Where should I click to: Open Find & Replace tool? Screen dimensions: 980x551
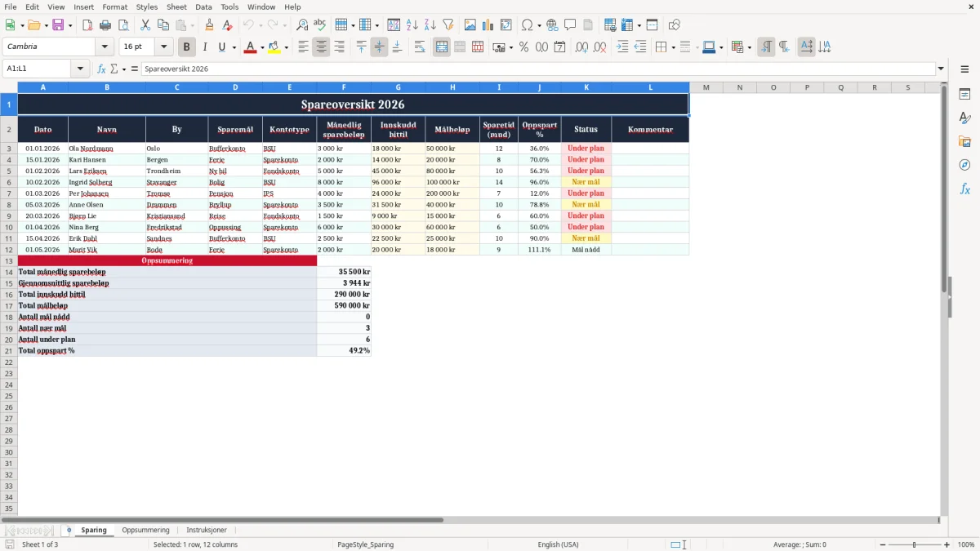(x=302, y=25)
